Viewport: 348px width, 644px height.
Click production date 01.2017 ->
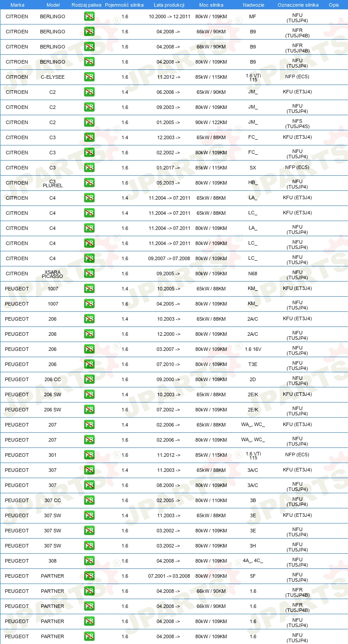169,168
